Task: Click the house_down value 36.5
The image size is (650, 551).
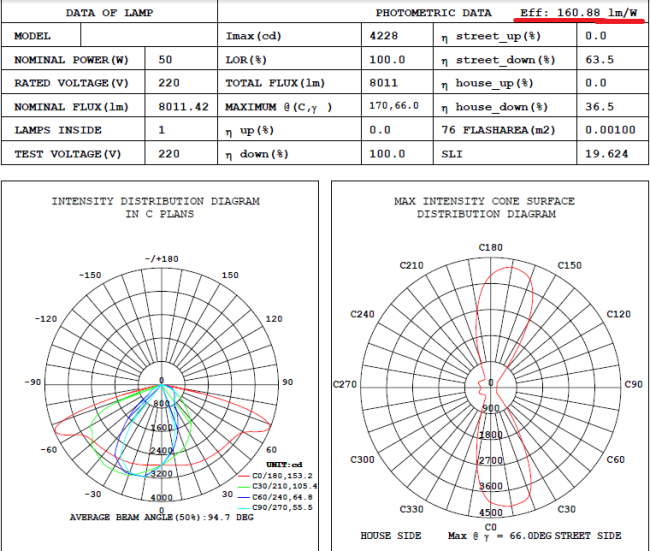Action: pyautogui.click(x=596, y=106)
